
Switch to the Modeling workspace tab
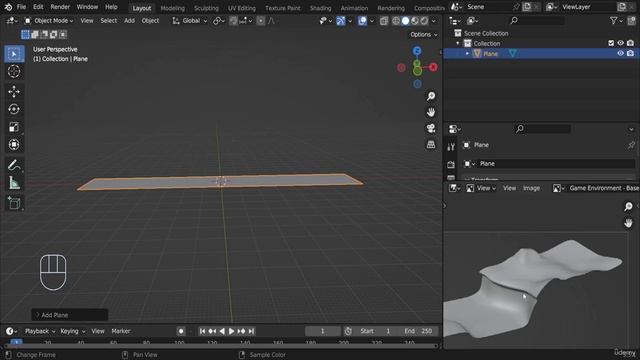[x=172, y=8]
